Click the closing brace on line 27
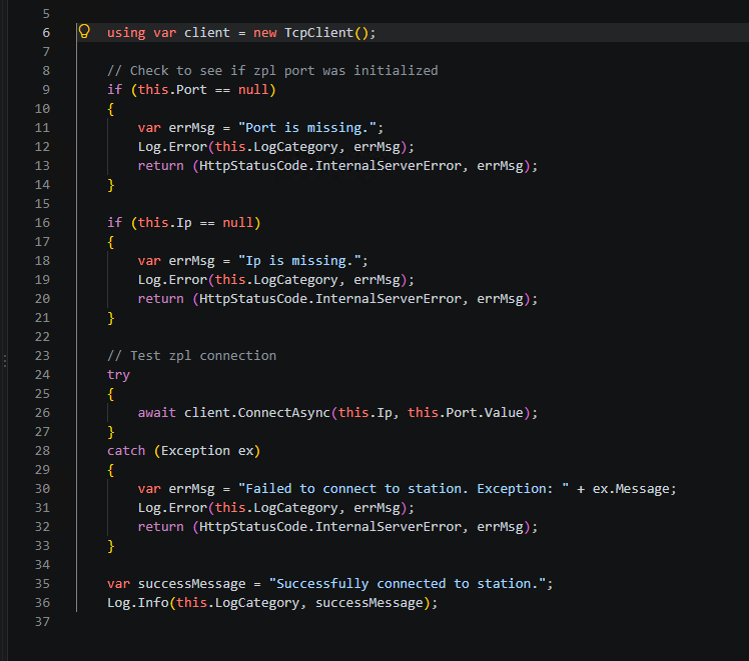749x661 pixels. [x=111, y=432]
